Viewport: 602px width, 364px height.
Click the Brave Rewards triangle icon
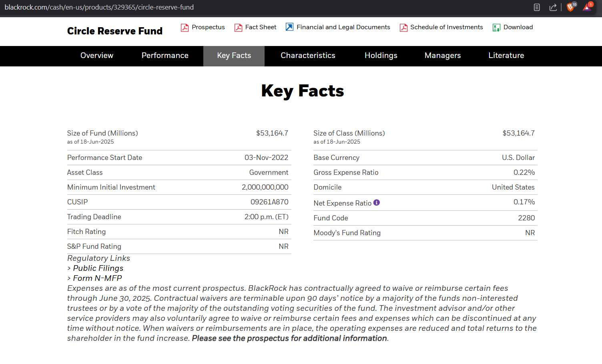pos(587,7)
